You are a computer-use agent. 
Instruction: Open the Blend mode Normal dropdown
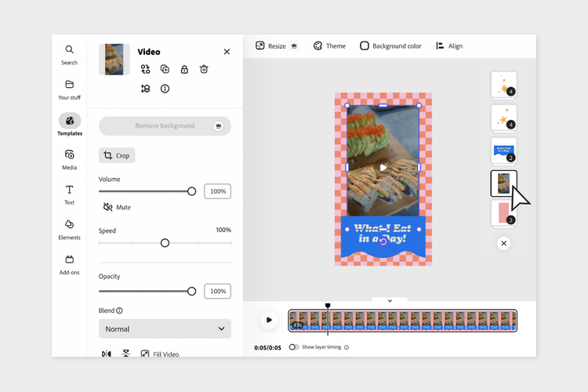coord(165,329)
